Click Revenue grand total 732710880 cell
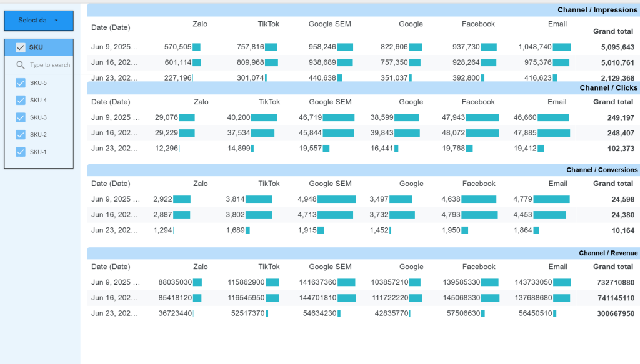The width and height of the screenshot is (640, 364). tap(615, 283)
